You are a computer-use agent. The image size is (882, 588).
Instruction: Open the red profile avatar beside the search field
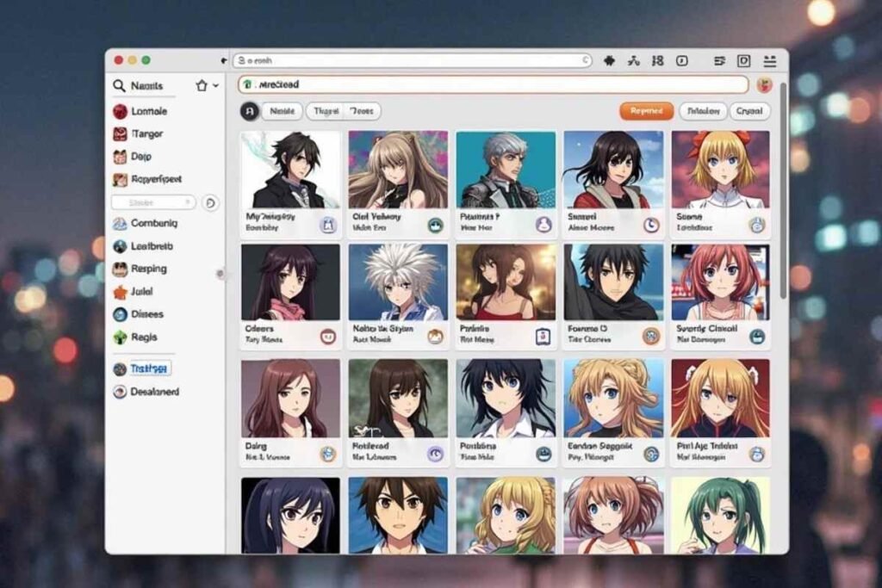(x=764, y=85)
